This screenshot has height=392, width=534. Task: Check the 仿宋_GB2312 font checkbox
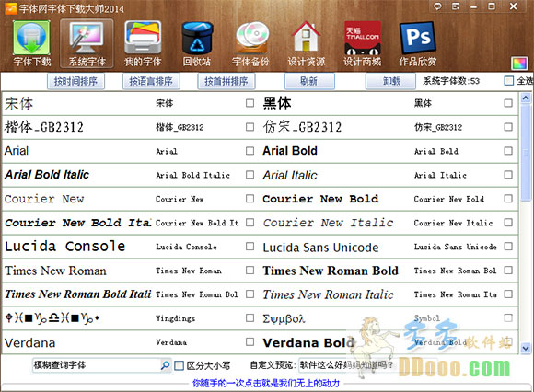508,127
